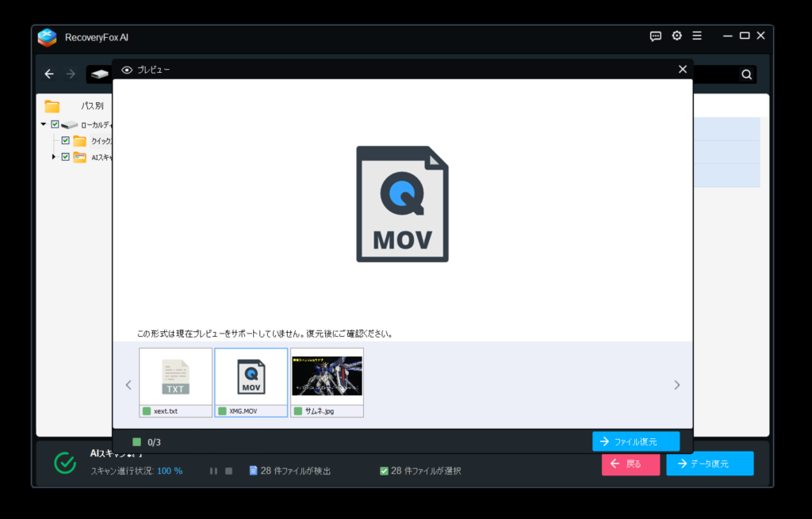Viewport: 812px width, 519px height.
Task: Select the サムネ.jpg image thumbnail
Action: (327, 383)
